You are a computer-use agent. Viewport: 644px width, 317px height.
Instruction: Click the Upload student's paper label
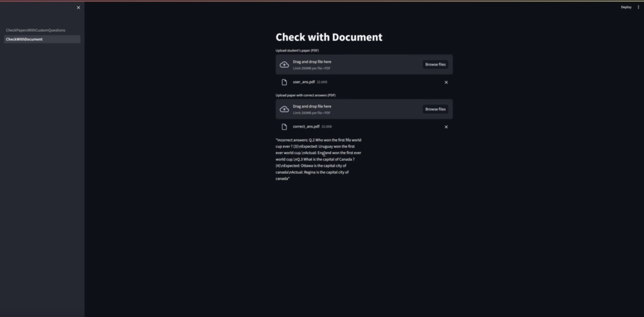(297, 50)
